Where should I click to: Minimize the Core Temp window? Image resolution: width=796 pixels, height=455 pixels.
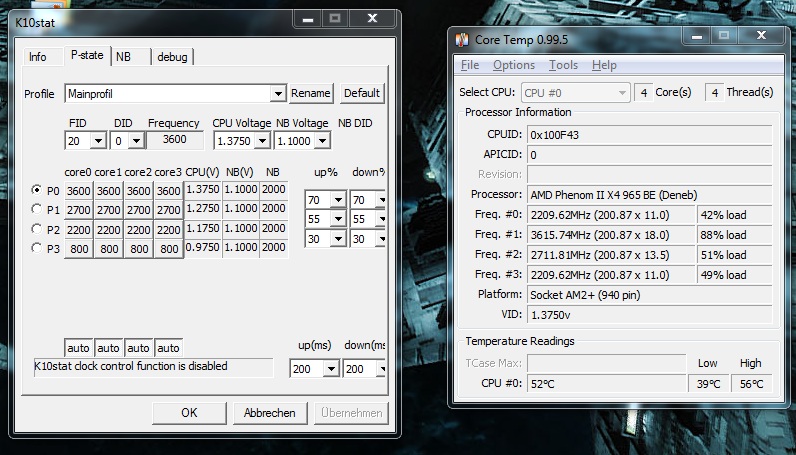(x=697, y=36)
